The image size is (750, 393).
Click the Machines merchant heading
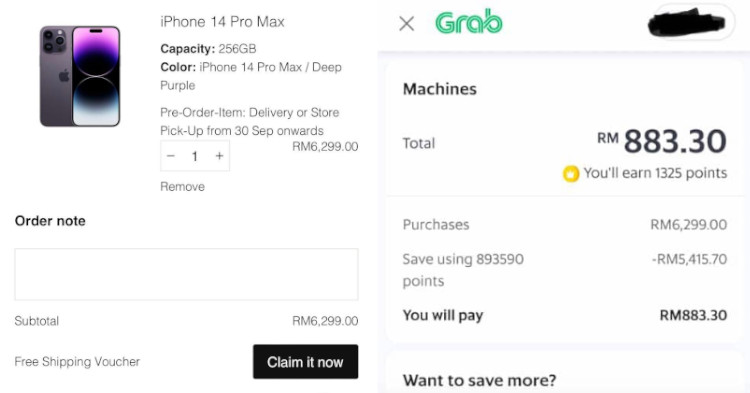440,89
